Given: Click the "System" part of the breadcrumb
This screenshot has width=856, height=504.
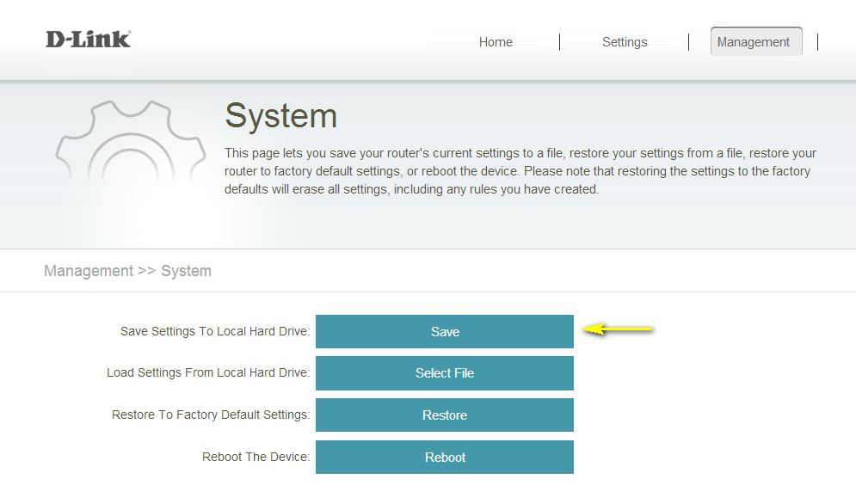Looking at the screenshot, I should click(186, 271).
